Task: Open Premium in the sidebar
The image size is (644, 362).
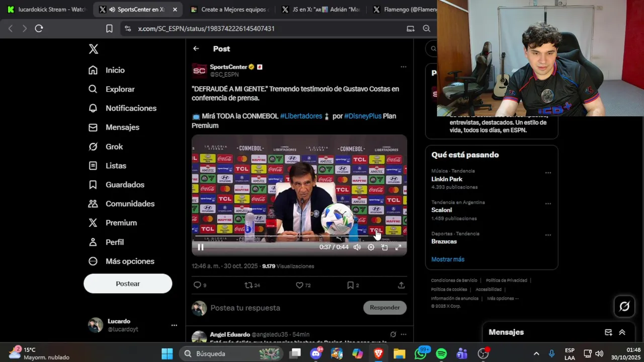Action: (112, 223)
